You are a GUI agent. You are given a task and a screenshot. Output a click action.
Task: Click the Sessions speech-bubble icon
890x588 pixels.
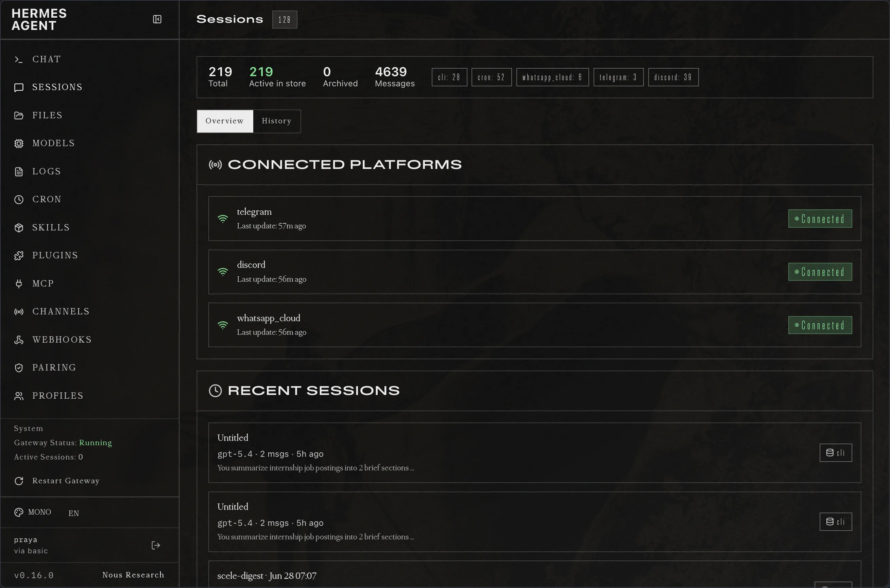[19, 87]
